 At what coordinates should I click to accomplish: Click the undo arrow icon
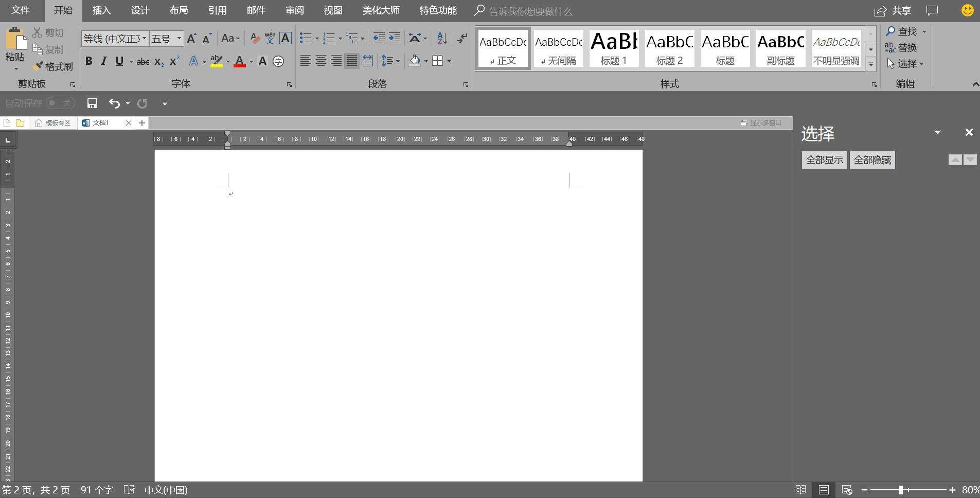coord(114,103)
